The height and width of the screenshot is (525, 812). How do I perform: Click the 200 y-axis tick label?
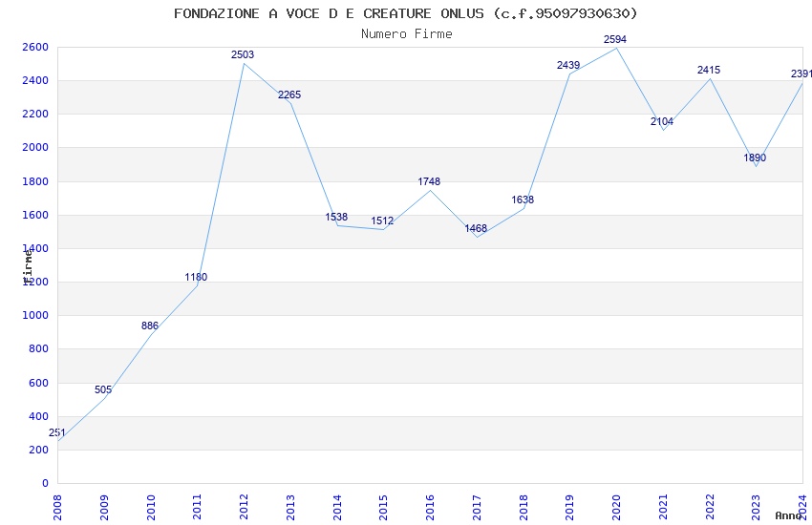pyautogui.click(x=38, y=450)
